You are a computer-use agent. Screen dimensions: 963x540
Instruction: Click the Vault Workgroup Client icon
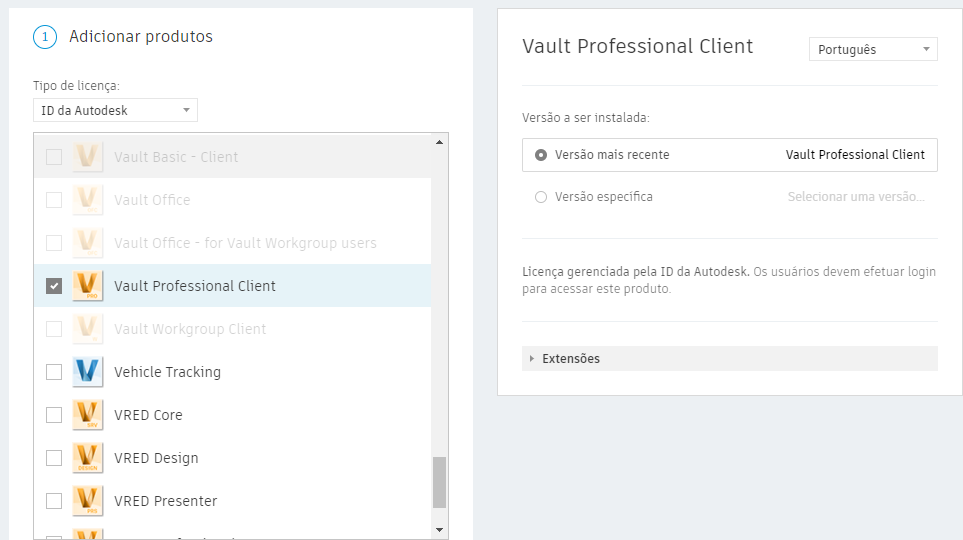point(88,329)
